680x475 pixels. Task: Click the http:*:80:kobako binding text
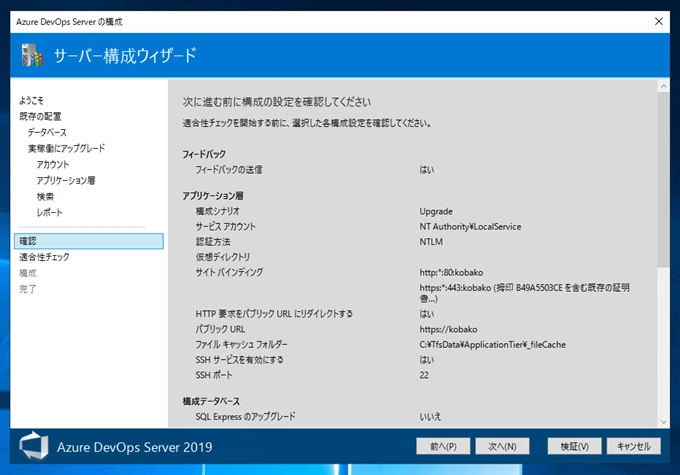[451, 272]
